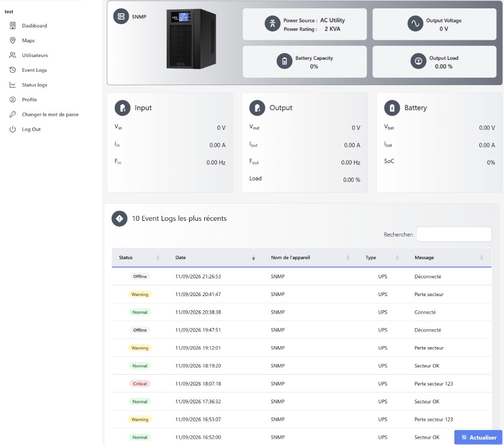Screen dimensions: 504x445
Task: Click Secteur OK in 18:19:20 row
Action: tap(427, 366)
